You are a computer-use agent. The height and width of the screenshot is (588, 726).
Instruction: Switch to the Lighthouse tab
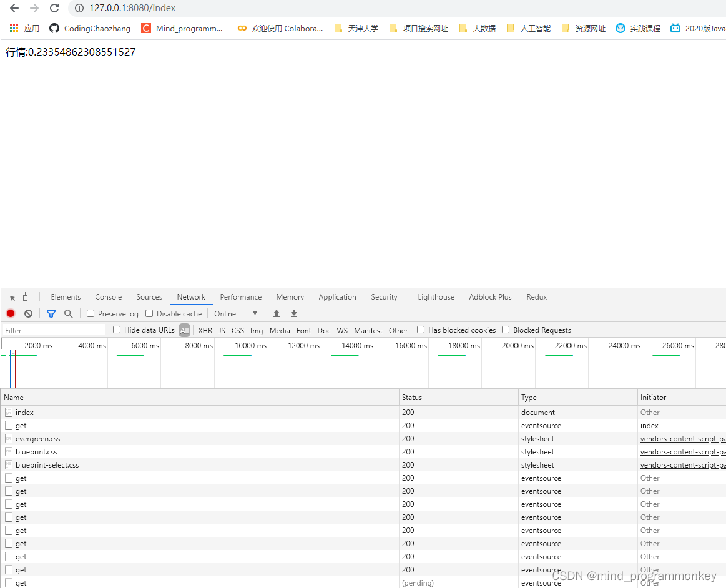436,296
